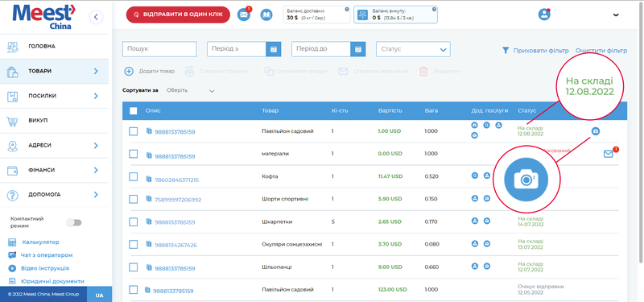Click the Видалити trash icon

423,71
